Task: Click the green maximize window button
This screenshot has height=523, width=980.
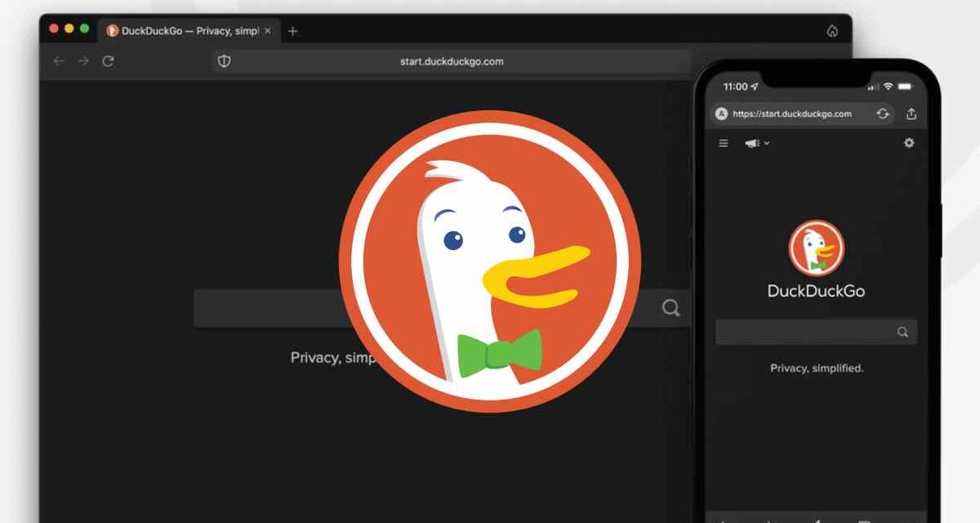Action: [84, 28]
